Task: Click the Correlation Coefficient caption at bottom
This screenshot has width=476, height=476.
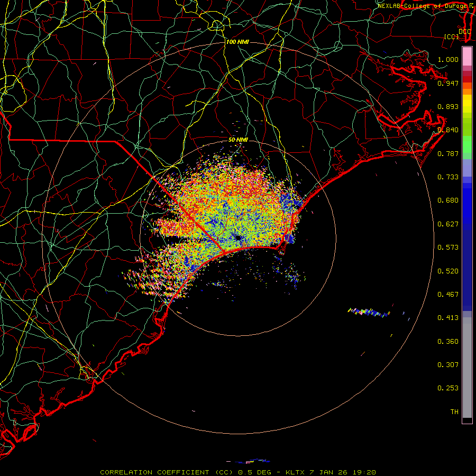Action: click(x=238, y=472)
